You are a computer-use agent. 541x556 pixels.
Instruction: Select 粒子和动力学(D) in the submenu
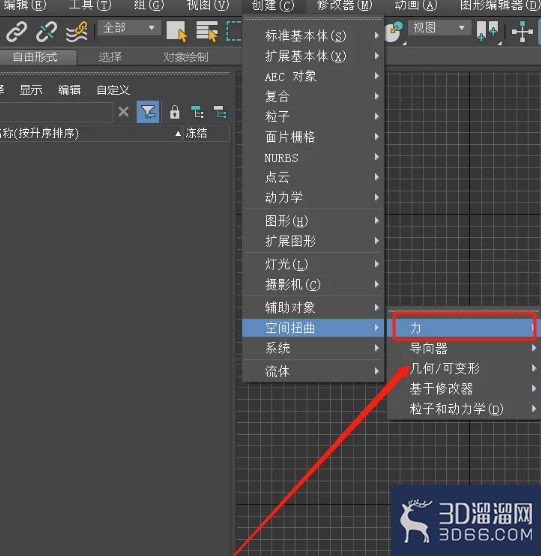[x=465, y=409]
